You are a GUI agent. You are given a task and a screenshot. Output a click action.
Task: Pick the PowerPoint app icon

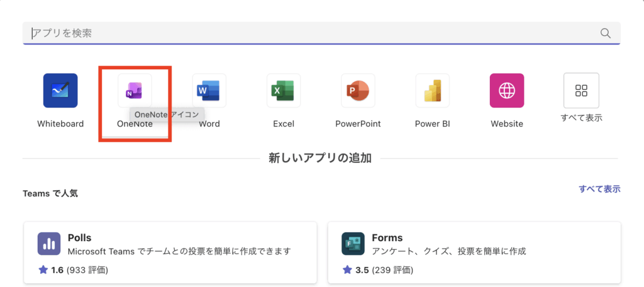click(358, 91)
